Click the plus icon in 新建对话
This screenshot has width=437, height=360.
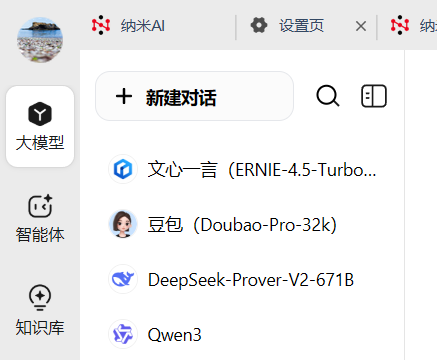pos(124,97)
